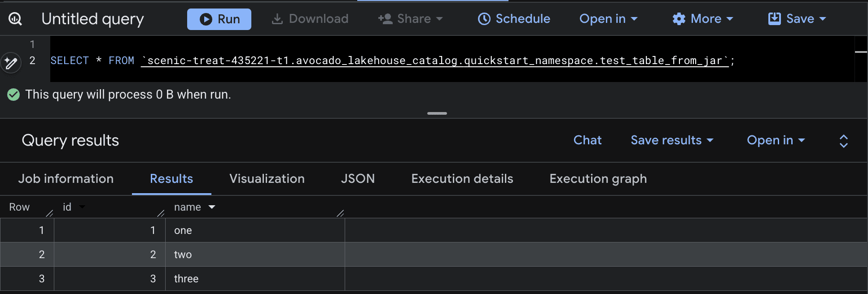Open the name column dropdown arrow
868x294 pixels.
pyautogui.click(x=212, y=207)
